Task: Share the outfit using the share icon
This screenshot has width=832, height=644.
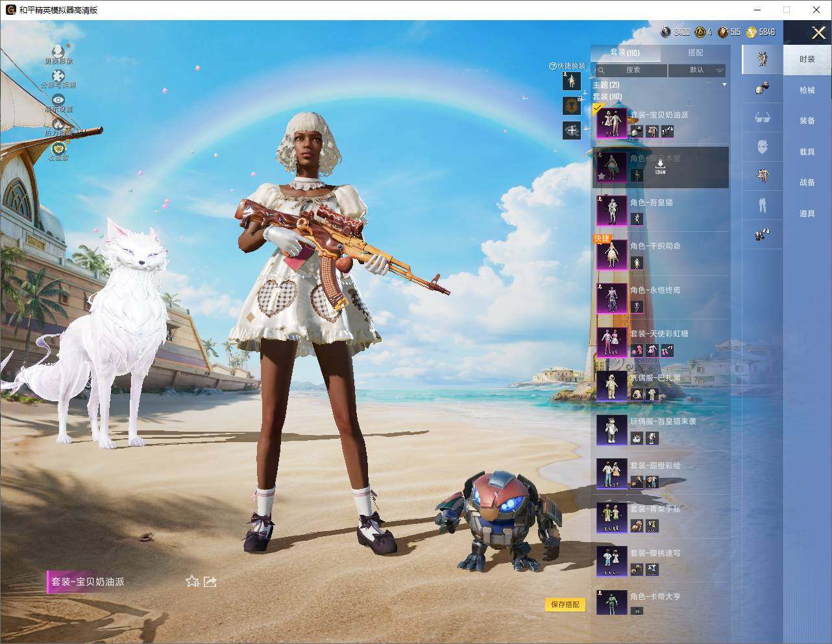Action: tap(210, 582)
